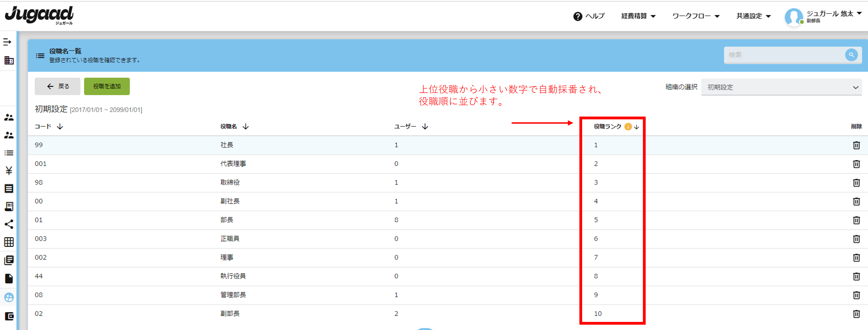Delete the 執行役員 row with trash icon
Image resolution: width=868 pixels, height=330 pixels.
[x=856, y=276]
